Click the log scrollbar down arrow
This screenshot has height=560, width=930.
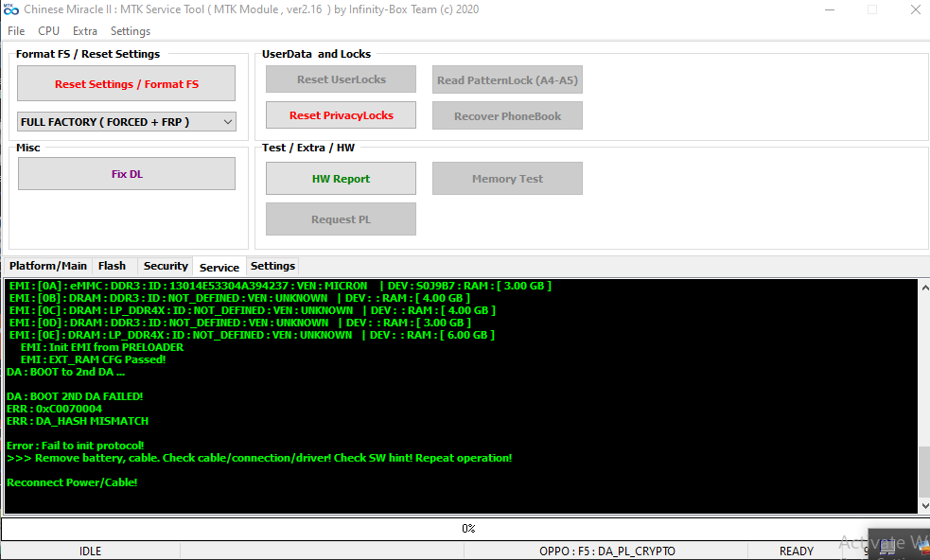click(x=924, y=506)
